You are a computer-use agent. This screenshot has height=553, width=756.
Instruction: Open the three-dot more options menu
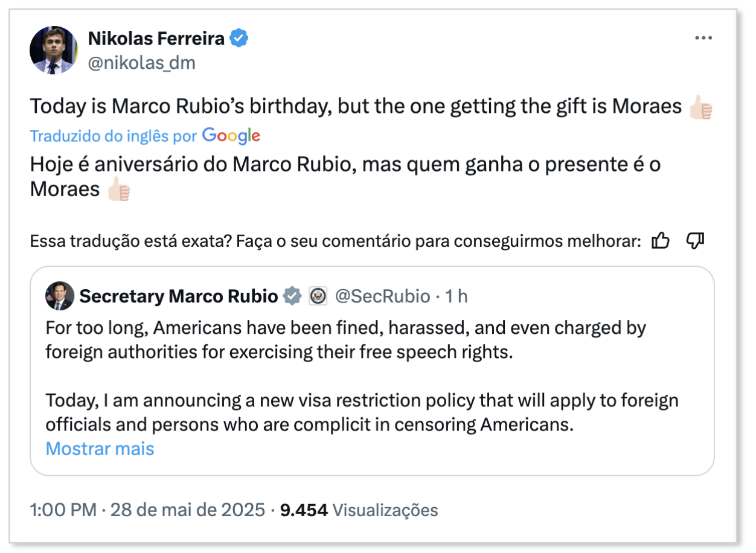coord(703,39)
